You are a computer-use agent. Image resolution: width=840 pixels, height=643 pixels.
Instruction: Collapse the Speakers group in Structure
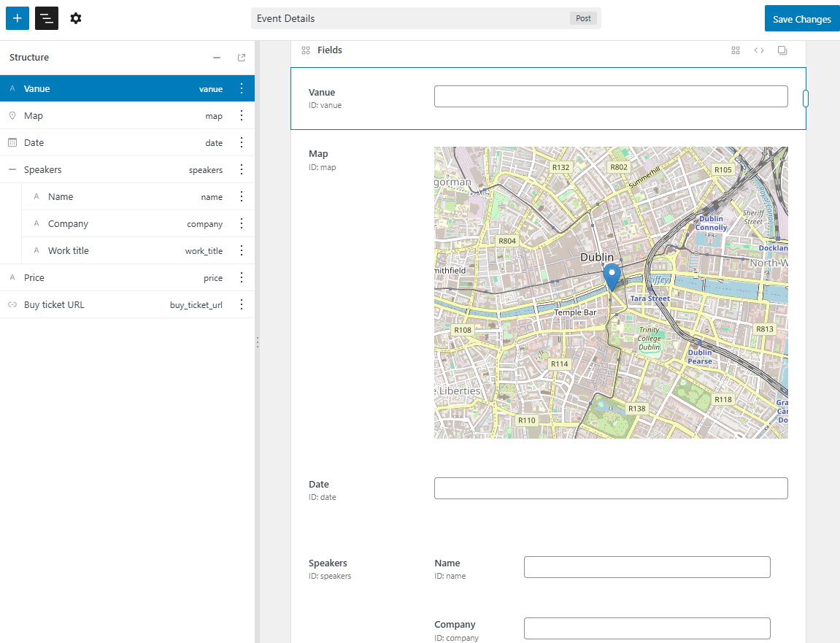click(12, 169)
